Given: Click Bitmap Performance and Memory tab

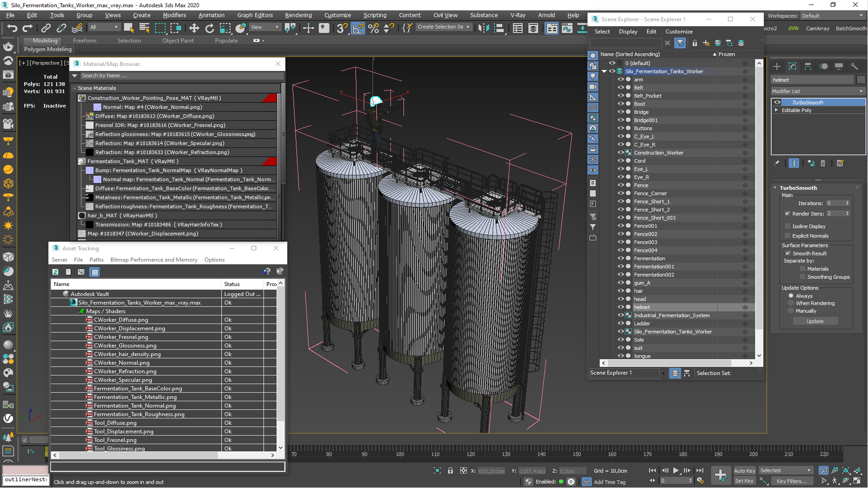Looking at the screenshot, I should (154, 259).
